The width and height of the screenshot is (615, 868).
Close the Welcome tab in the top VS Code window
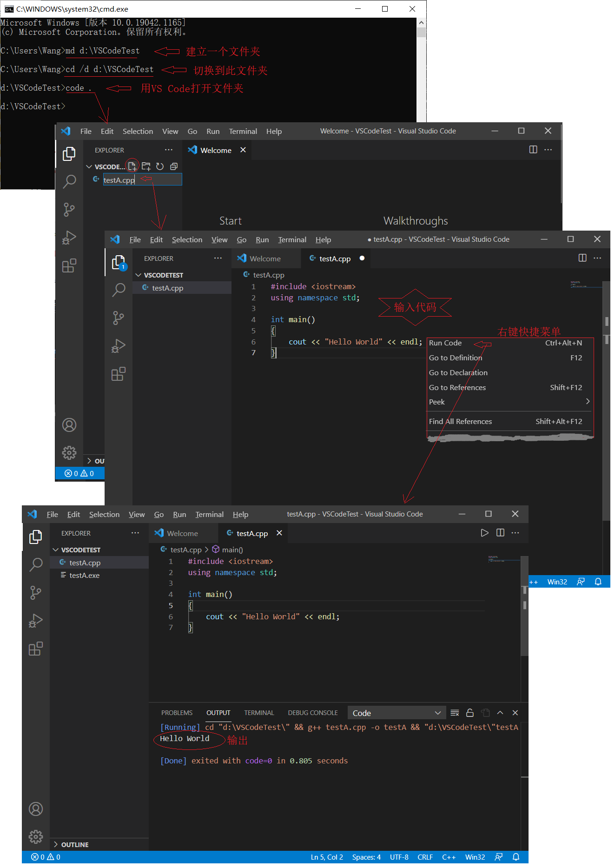[x=243, y=150]
